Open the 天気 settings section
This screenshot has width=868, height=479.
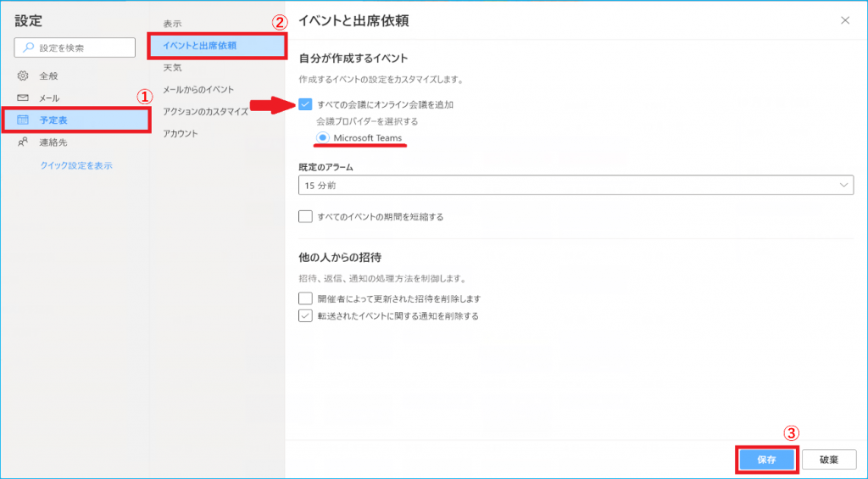coord(172,67)
